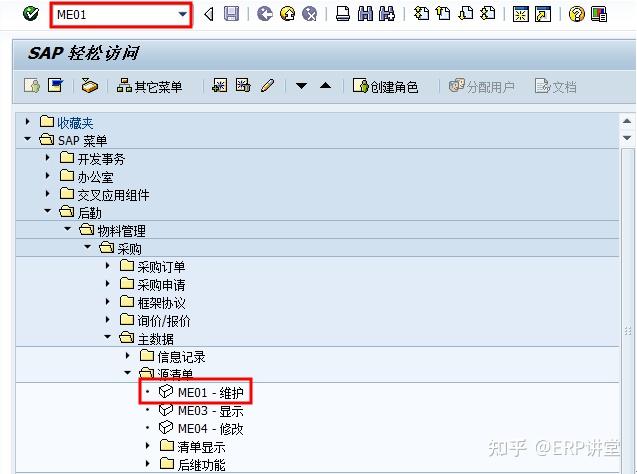The image size is (637, 474).
Task: Click the Add to Favorites icon
Action: coord(220,86)
